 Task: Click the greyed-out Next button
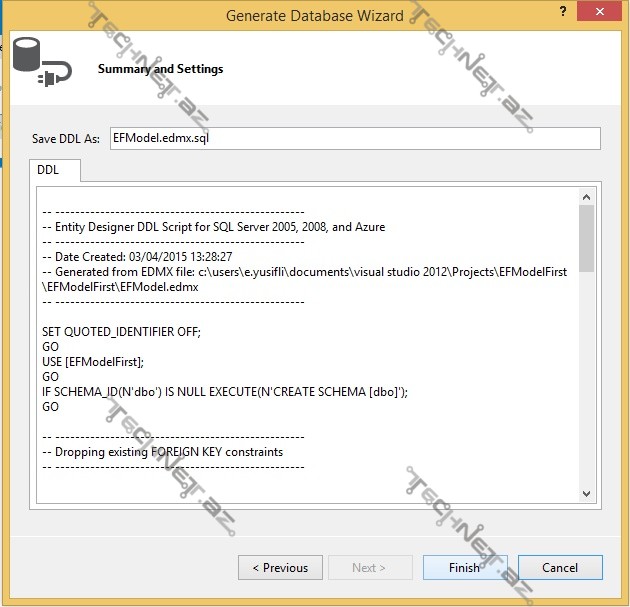370,567
